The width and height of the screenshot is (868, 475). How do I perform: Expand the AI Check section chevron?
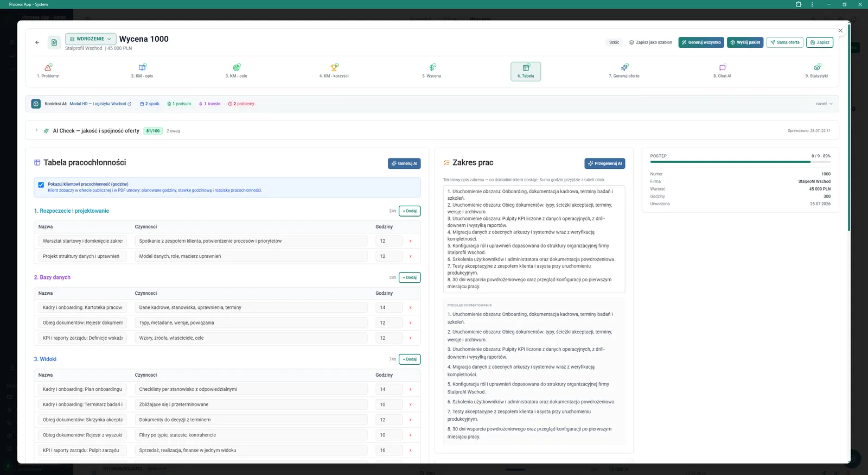click(36, 130)
